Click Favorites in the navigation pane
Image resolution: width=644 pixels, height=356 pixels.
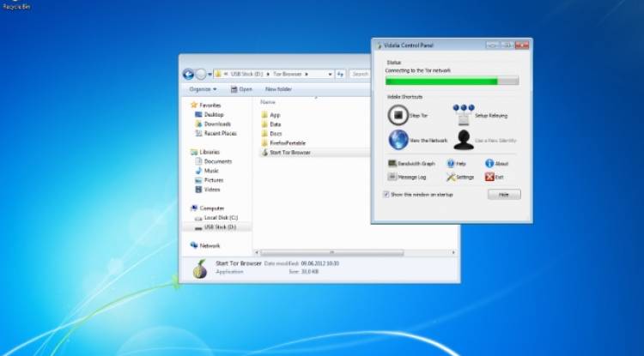206,105
